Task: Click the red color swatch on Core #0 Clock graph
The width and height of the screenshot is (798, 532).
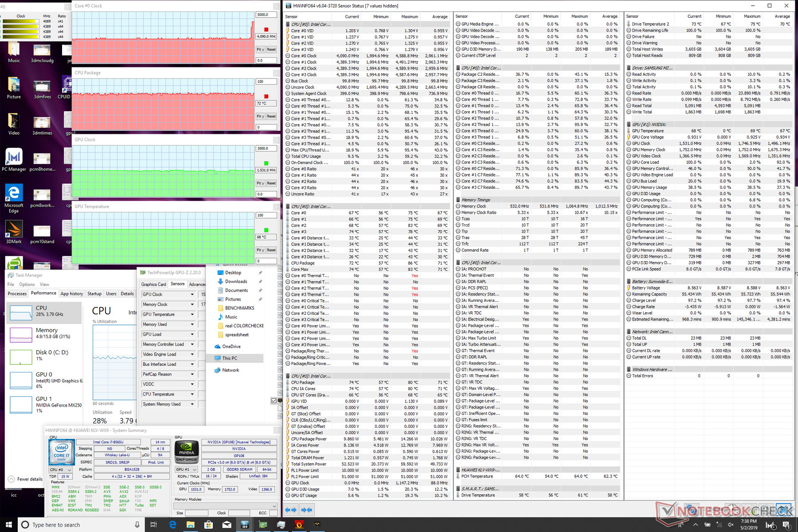Action: coord(266,30)
